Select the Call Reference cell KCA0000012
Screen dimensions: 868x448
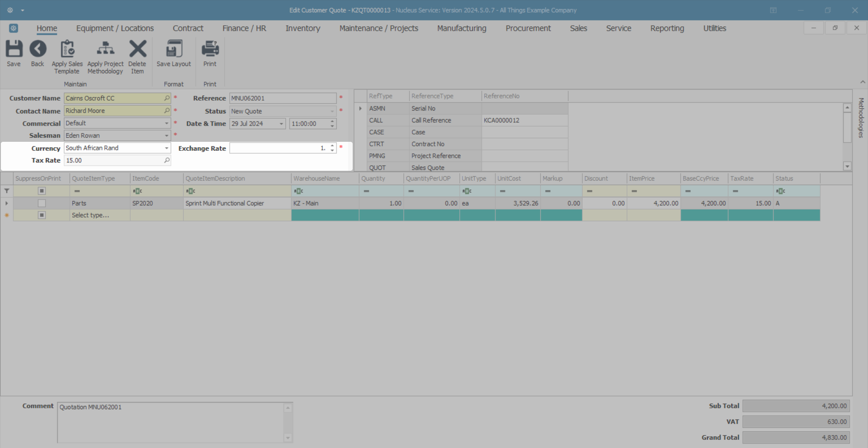click(525, 121)
